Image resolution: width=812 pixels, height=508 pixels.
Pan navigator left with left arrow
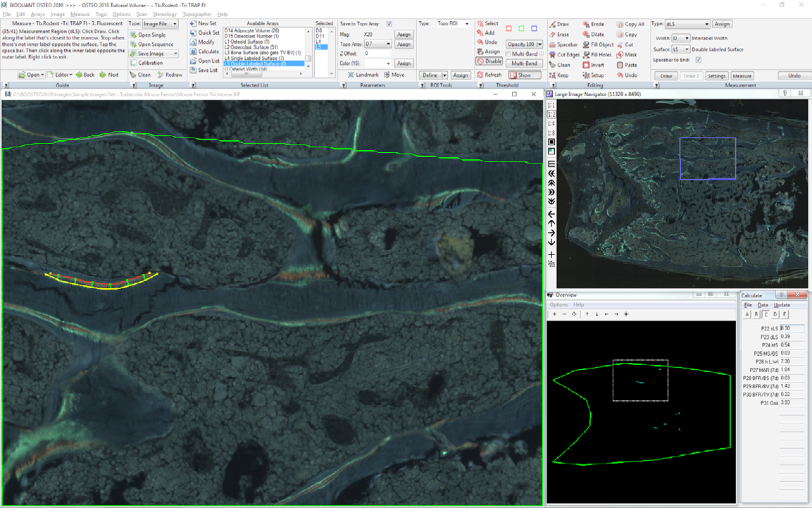551,214
